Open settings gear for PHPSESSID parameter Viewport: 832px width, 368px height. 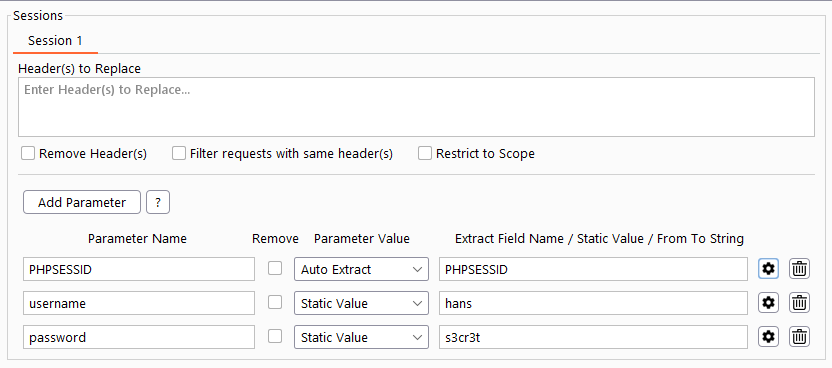tap(768, 269)
